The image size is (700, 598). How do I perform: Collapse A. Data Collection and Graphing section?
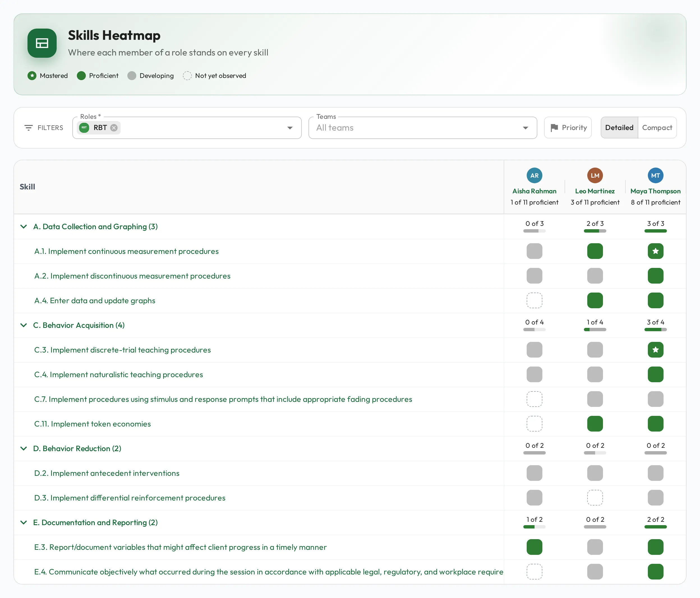pyautogui.click(x=24, y=227)
